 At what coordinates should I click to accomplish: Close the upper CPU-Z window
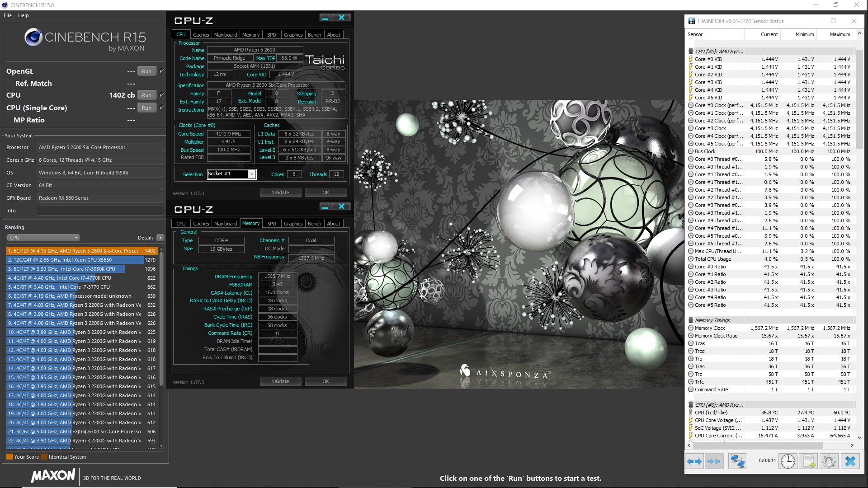(x=341, y=18)
